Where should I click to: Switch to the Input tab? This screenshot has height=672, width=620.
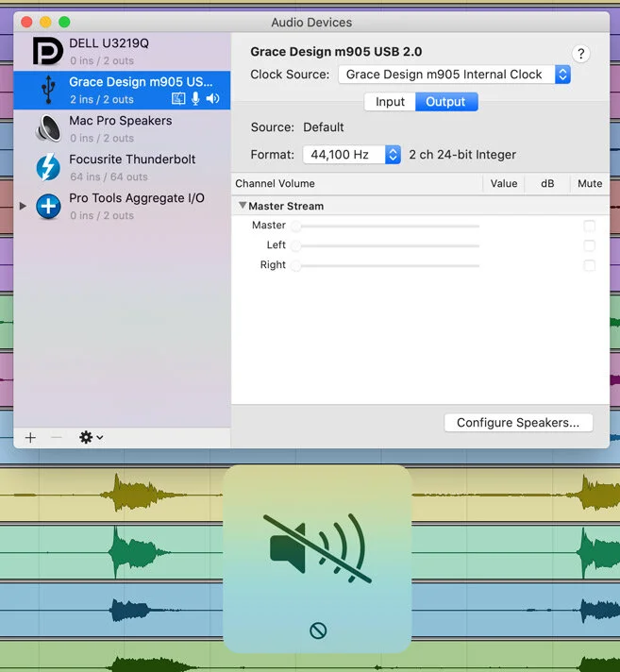coord(390,102)
